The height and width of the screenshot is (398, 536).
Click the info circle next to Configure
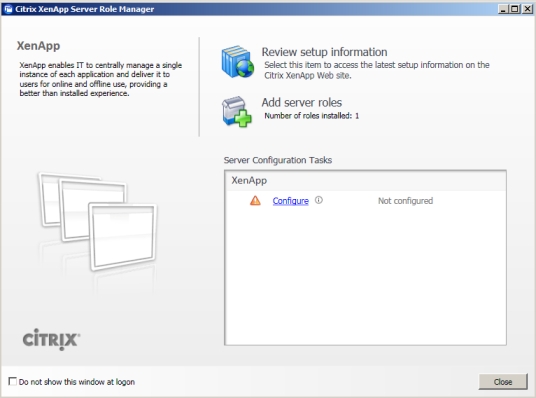click(319, 200)
